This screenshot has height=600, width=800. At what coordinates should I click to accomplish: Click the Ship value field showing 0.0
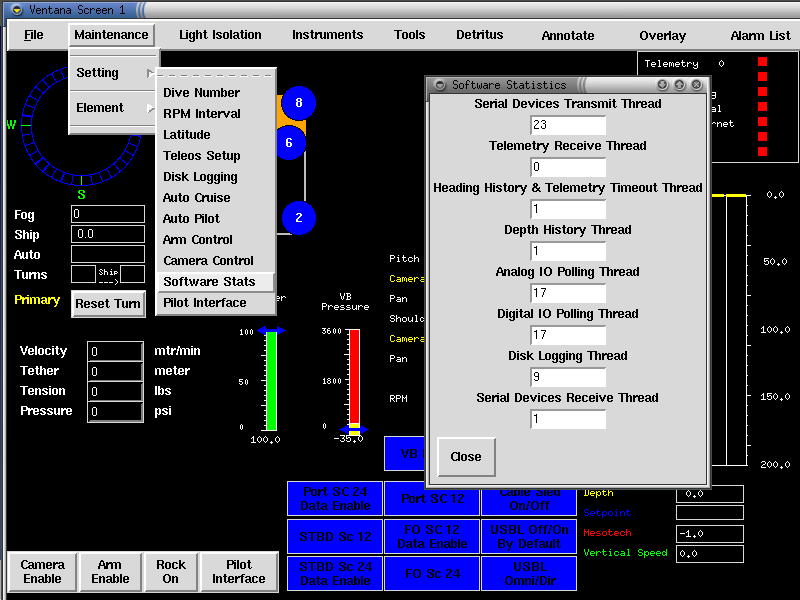tap(108, 234)
